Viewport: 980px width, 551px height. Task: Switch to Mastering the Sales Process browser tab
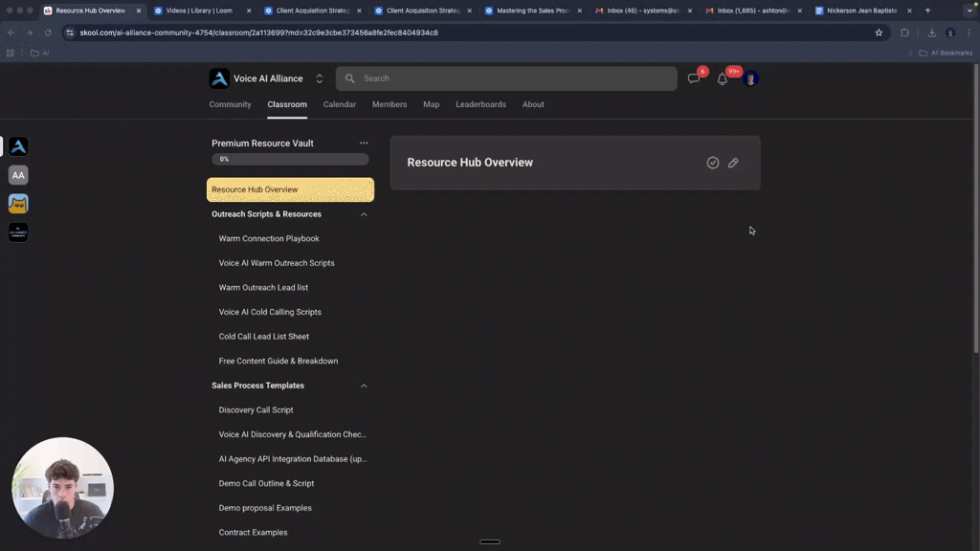(532, 11)
